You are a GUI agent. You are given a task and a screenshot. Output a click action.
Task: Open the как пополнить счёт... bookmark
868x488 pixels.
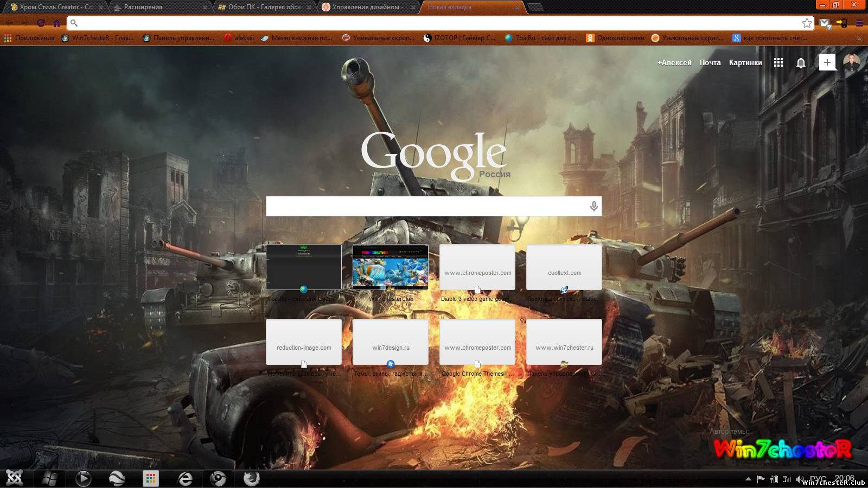tap(770, 38)
